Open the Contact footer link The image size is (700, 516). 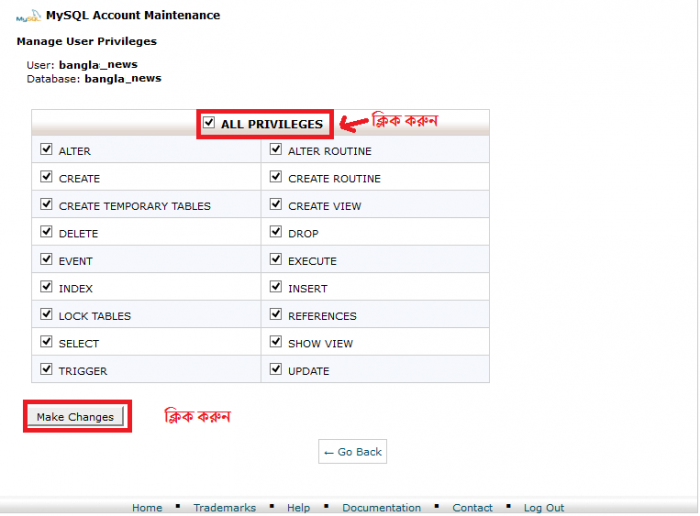[472, 508]
